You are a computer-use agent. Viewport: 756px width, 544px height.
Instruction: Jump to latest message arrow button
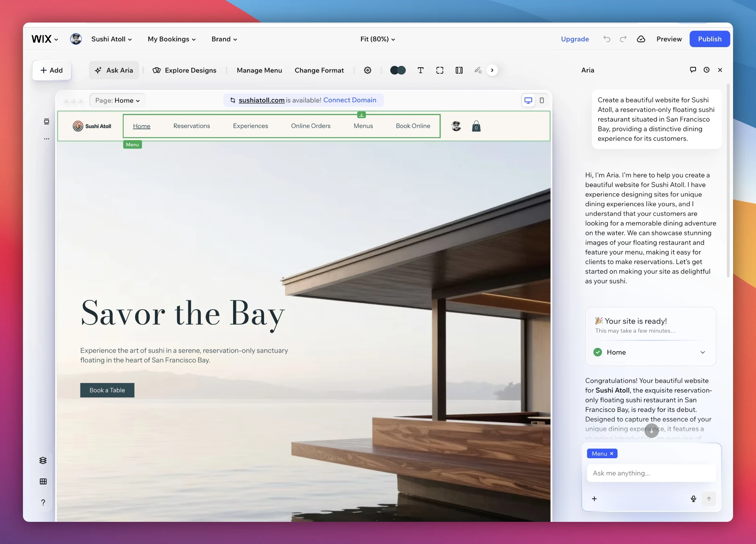coord(652,430)
